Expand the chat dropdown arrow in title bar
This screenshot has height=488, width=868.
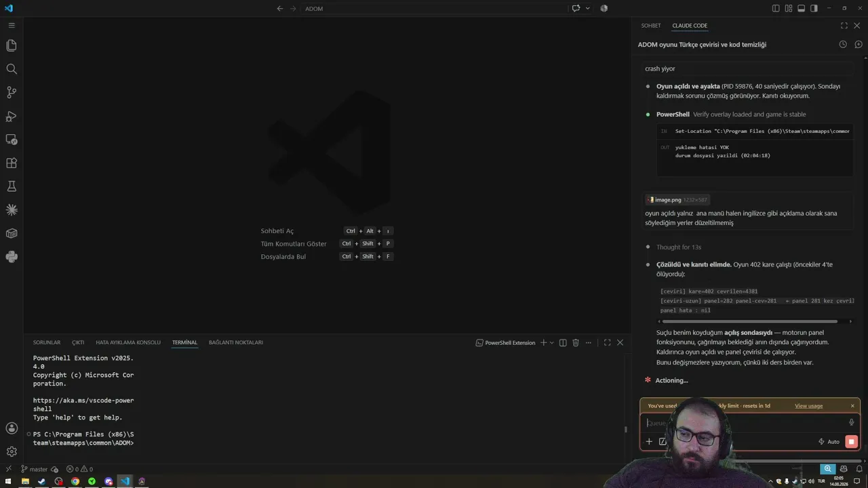(x=587, y=8)
